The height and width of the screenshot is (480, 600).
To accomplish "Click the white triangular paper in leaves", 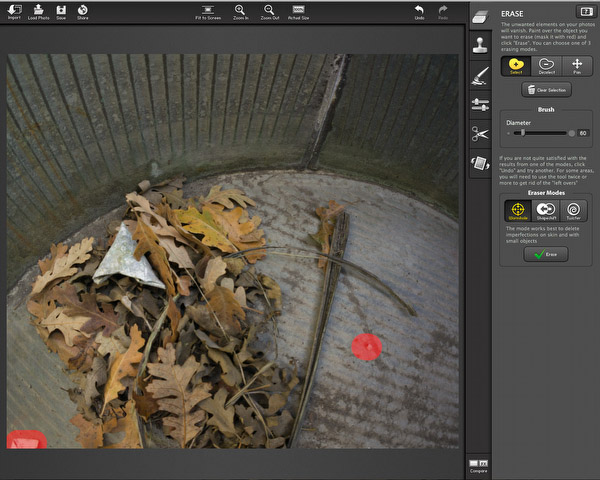I will tap(126, 256).
